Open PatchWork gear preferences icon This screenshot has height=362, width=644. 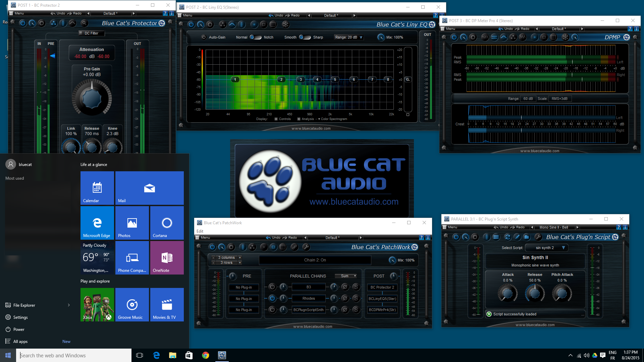tap(231, 247)
